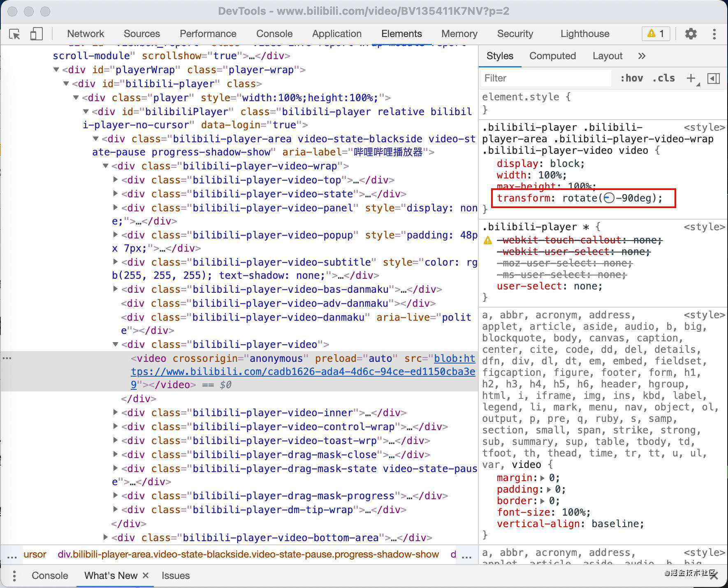Open the rotate angle clock swatch

609,198
